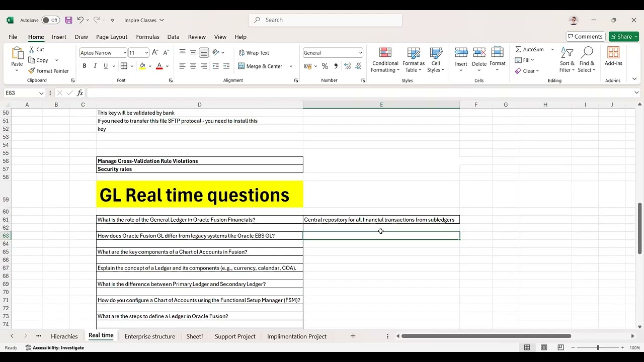The width and height of the screenshot is (644, 362).
Task: Toggle Wrap Text for the cell
Action: click(x=254, y=53)
